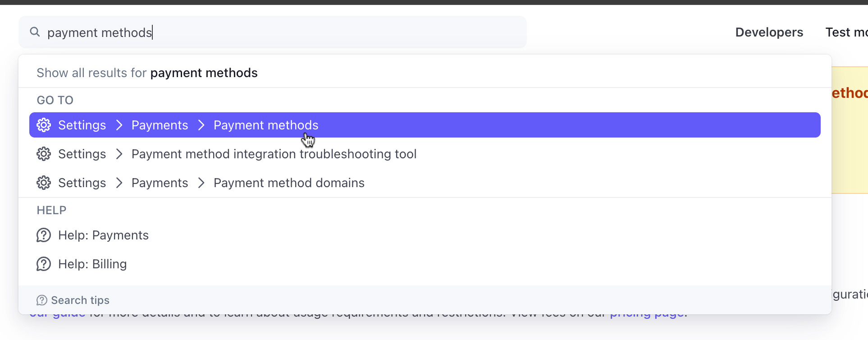Click question mark icon beside Help: Payments
868x340 pixels.
(x=44, y=235)
